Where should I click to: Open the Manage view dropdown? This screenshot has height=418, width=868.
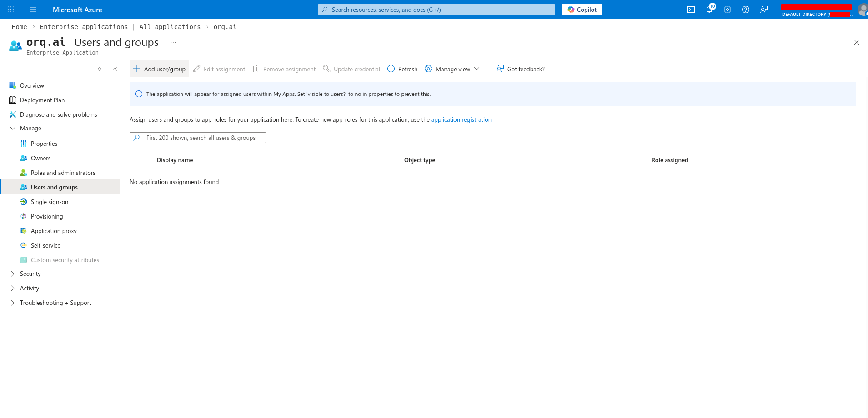(x=452, y=69)
